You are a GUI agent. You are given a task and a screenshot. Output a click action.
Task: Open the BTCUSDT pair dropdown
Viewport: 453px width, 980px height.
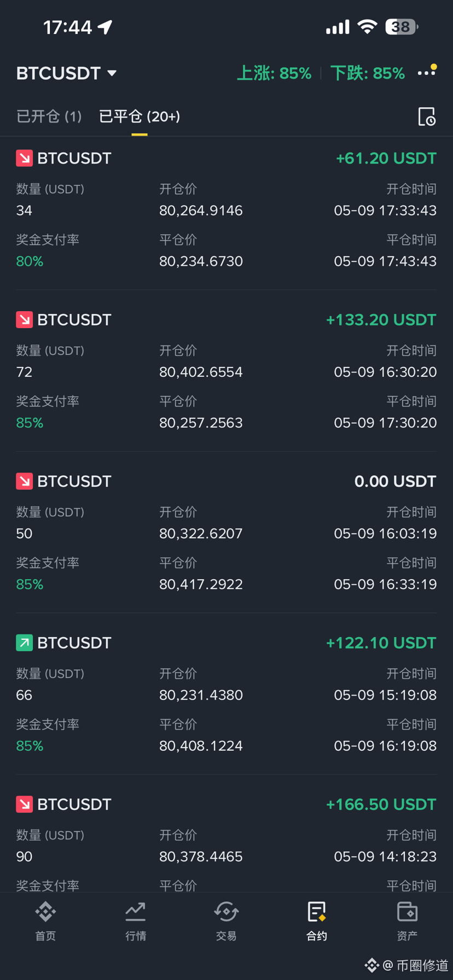[x=66, y=73]
